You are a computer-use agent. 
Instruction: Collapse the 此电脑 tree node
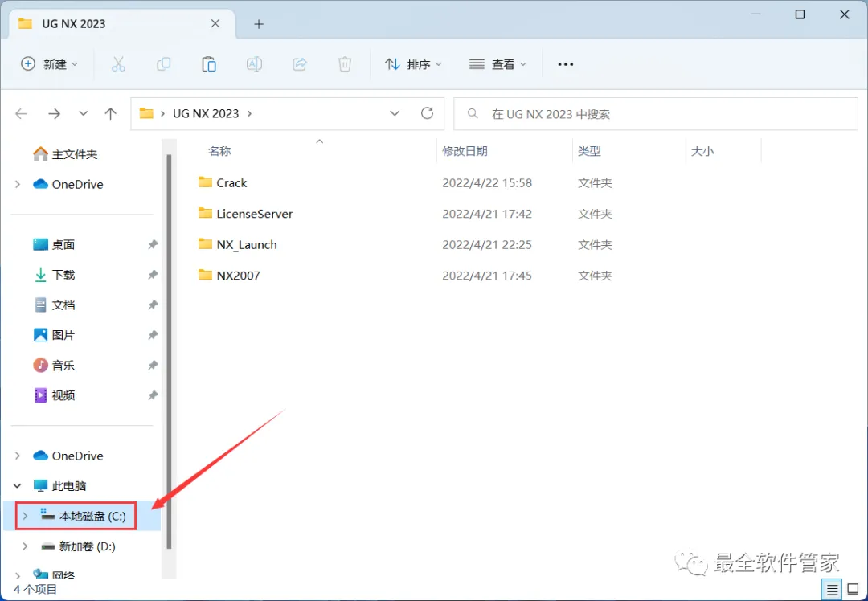(18, 486)
